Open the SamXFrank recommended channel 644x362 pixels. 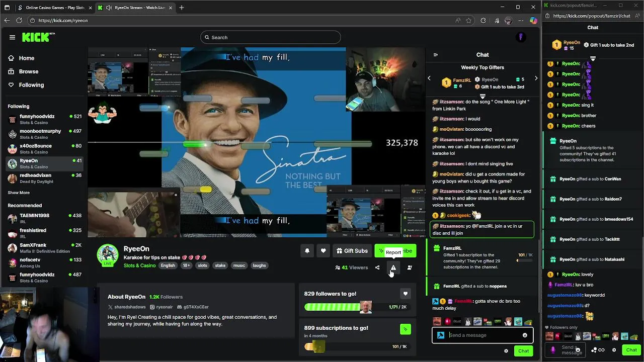point(44,248)
